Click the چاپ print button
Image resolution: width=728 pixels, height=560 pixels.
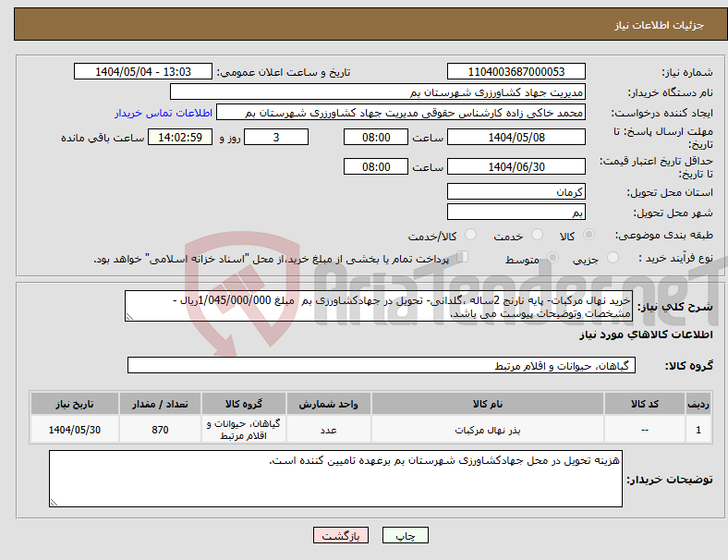[x=406, y=535]
